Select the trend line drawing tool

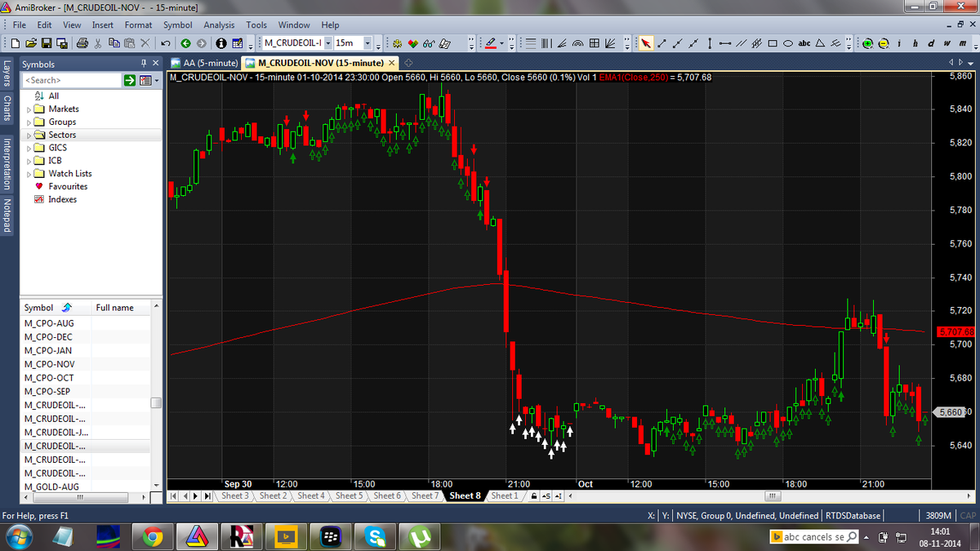(661, 42)
